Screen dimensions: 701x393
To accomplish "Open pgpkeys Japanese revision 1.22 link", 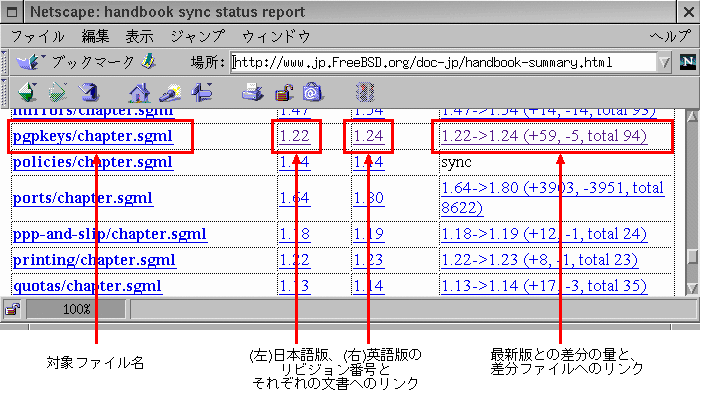I will [x=295, y=136].
